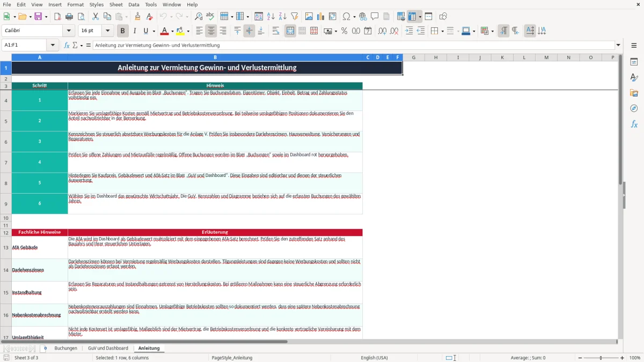Click the zoom slider in the status bar
Screen dimensions: 644x362
[x=600, y=358]
